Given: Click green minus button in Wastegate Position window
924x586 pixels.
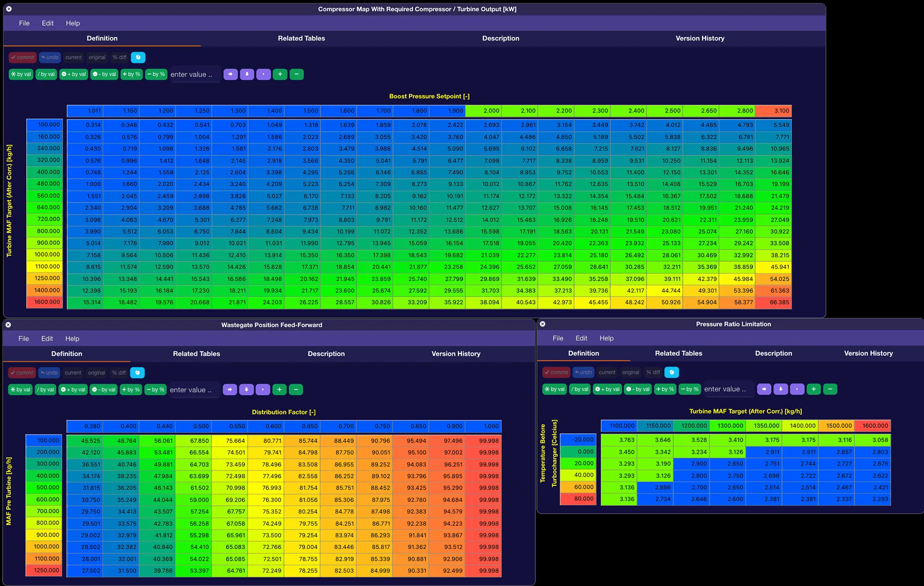Looking at the screenshot, I should tap(296, 390).
